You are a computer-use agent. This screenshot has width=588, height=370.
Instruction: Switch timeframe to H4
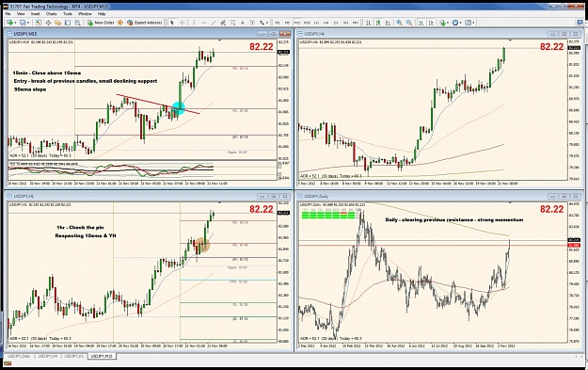[326, 23]
